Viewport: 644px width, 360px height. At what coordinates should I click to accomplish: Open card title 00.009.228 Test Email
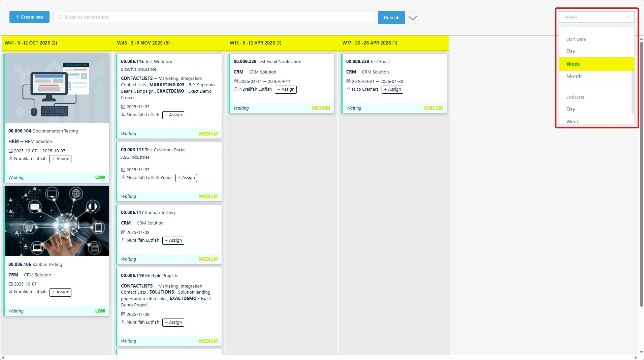click(368, 62)
